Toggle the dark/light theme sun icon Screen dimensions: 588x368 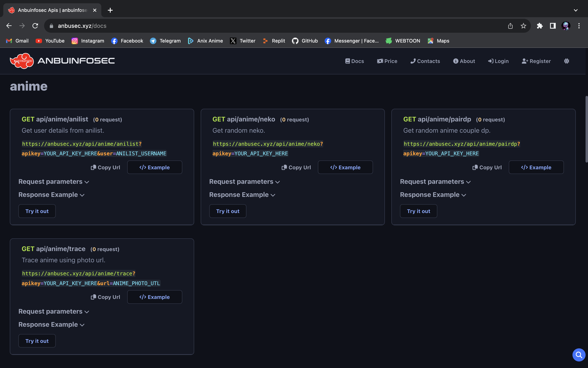[x=566, y=61]
